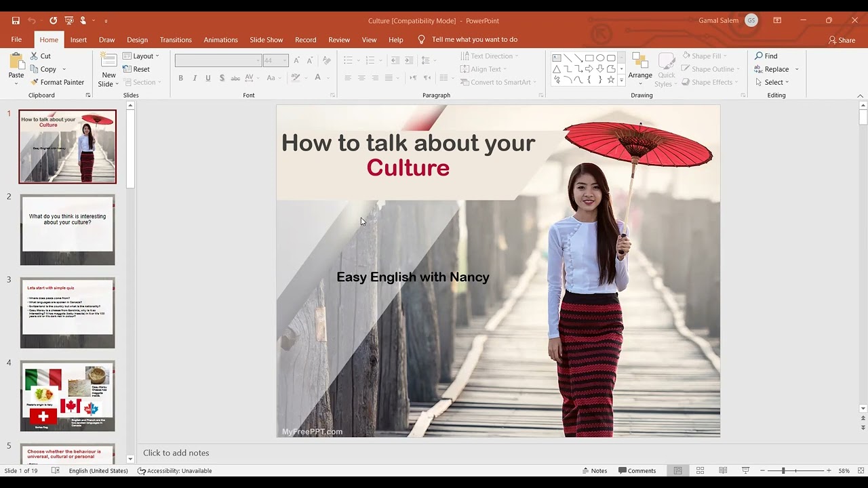
Task: Click the Share button
Action: point(842,40)
